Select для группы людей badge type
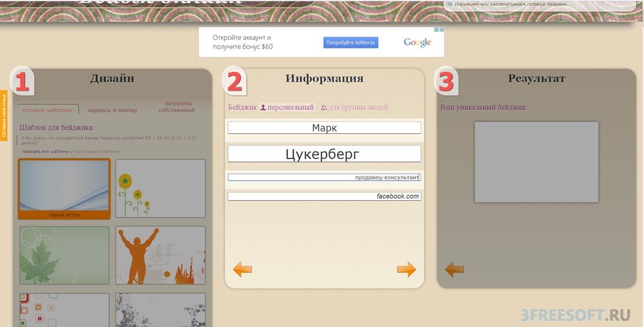Screen dimensions: 644x327 pos(354,107)
